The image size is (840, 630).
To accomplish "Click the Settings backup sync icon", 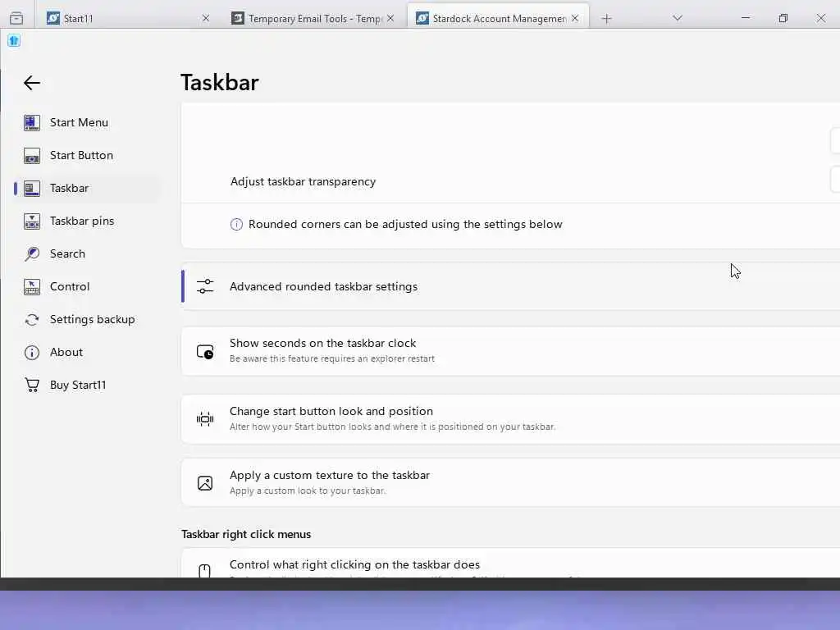I will tap(32, 320).
